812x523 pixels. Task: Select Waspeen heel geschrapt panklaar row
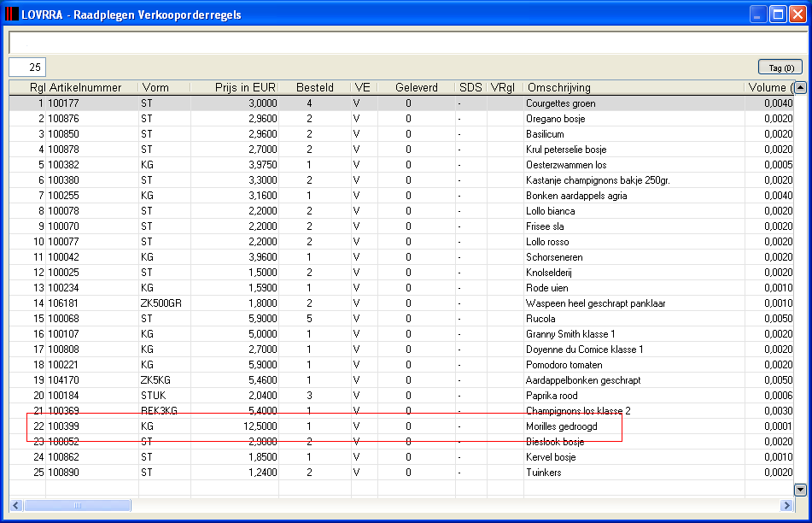(401, 303)
